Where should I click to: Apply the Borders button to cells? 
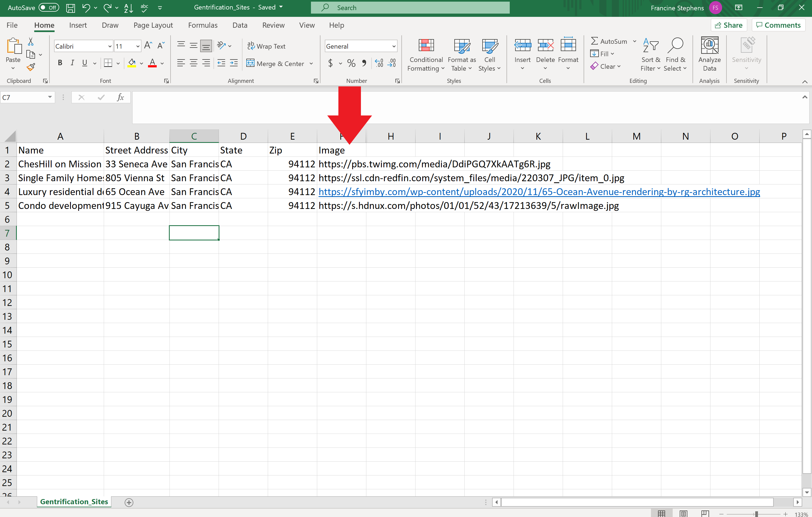tap(108, 63)
